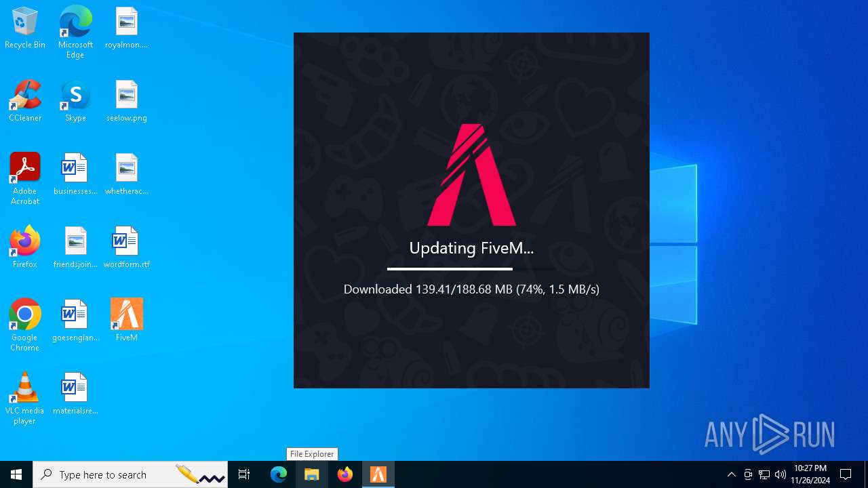Select the seelow.png file icon
The image size is (868, 488).
coord(126,102)
